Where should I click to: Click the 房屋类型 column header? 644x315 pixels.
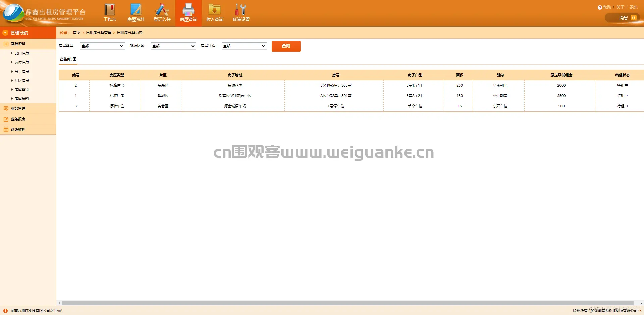[x=117, y=75]
